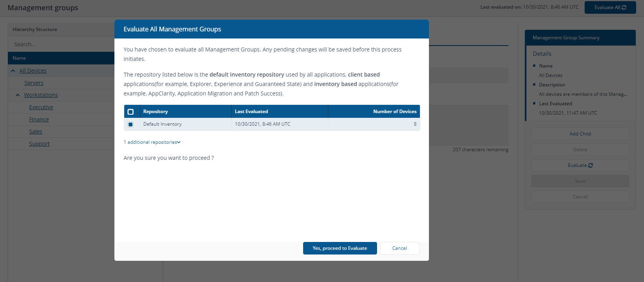
Task: Click the Evaluate button's refresh icon
Action: point(591,165)
